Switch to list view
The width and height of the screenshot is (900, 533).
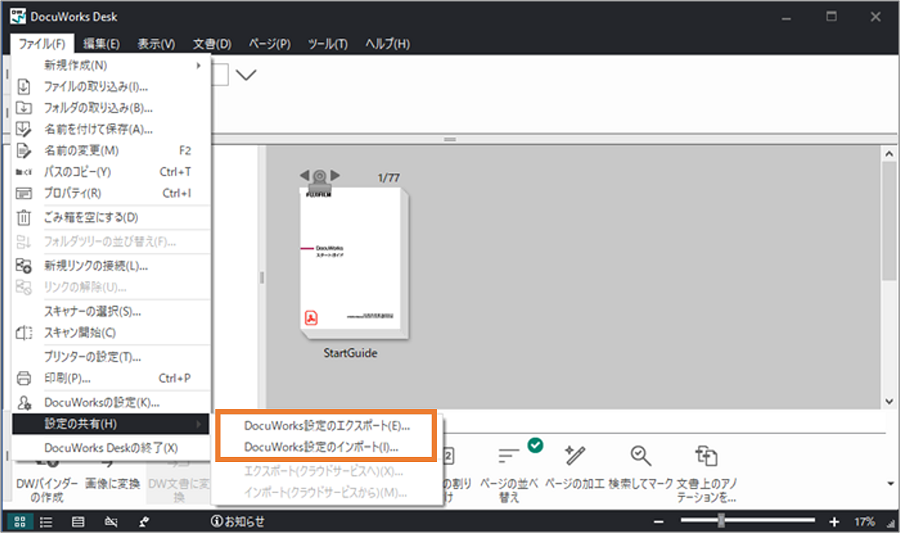point(46,522)
